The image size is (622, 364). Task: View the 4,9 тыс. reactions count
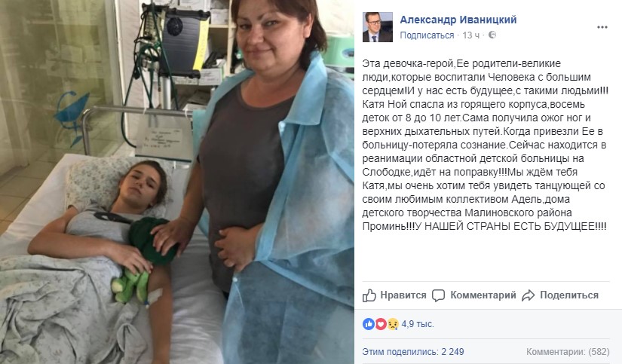(418, 324)
